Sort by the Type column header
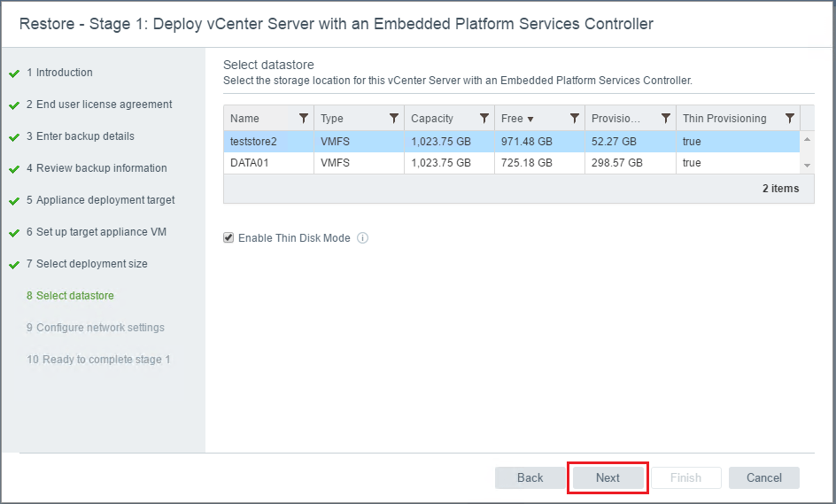836x504 pixels. click(x=331, y=119)
